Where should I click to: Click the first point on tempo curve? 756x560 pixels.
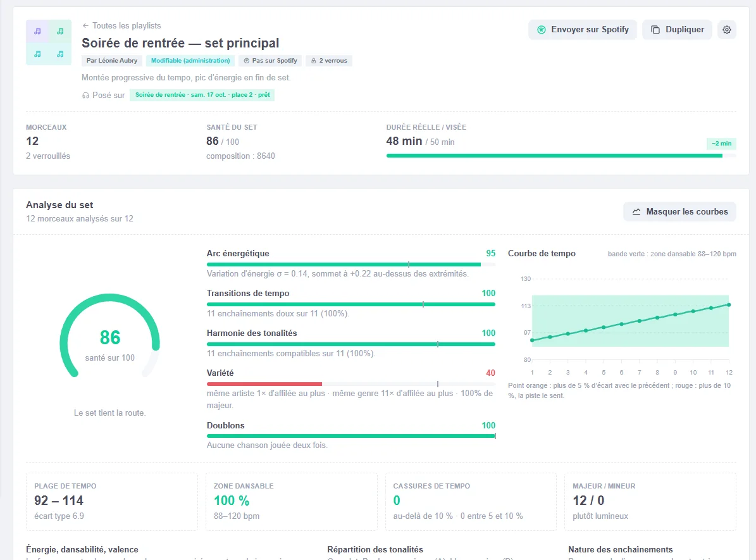click(x=532, y=340)
